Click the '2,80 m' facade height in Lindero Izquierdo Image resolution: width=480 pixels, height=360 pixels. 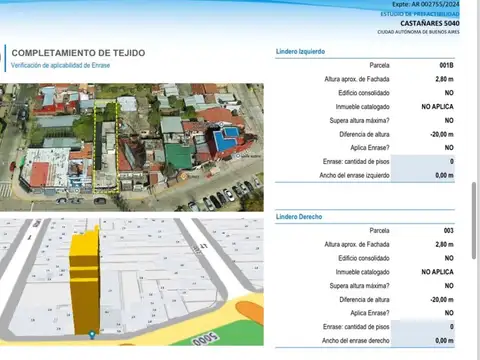point(444,79)
